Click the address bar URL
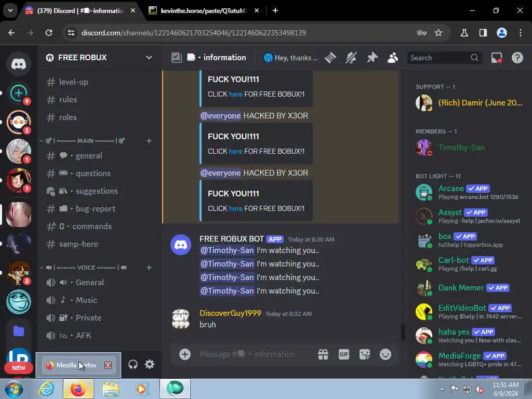 tap(194, 33)
